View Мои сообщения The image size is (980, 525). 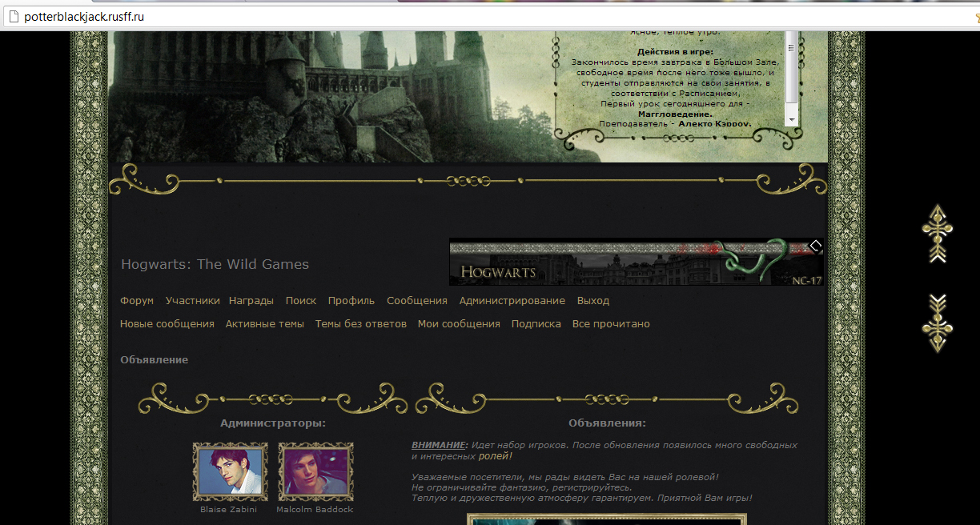[x=459, y=324]
